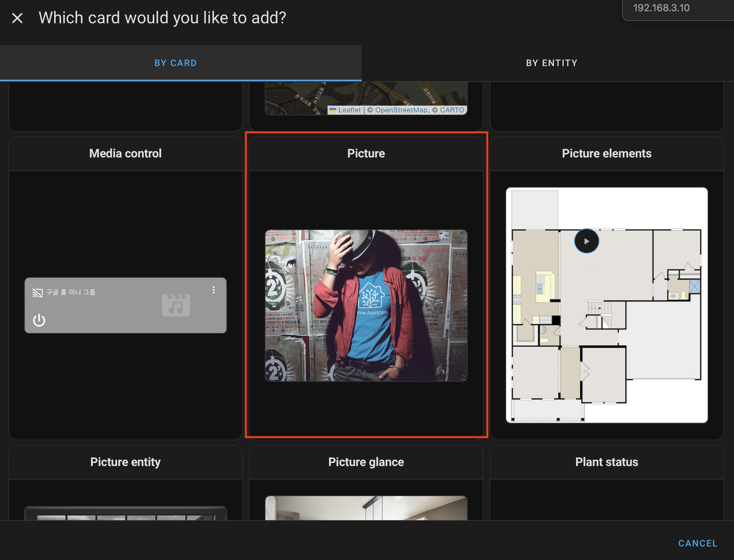734x560 pixels.
Task: Choose the Plant status card
Action: pos(607,462)
